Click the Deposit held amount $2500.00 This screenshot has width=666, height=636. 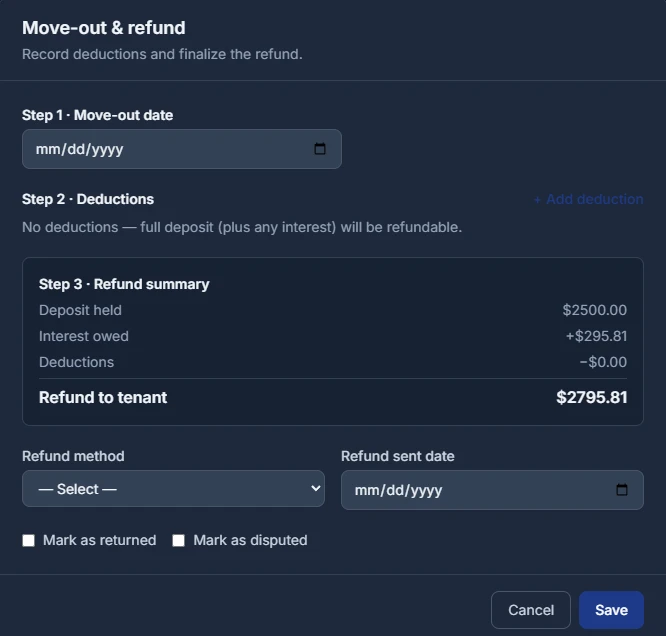coord(595,310)
